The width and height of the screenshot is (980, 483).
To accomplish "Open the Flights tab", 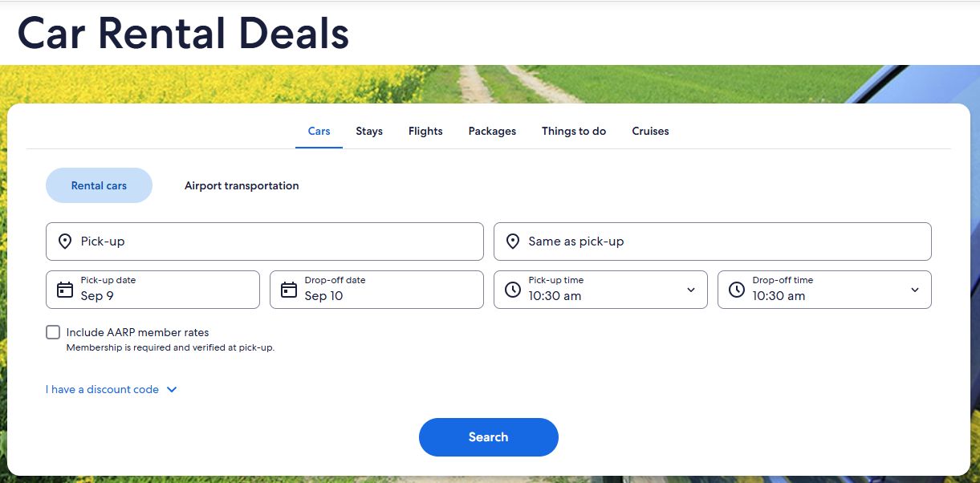I will [425, 131].
